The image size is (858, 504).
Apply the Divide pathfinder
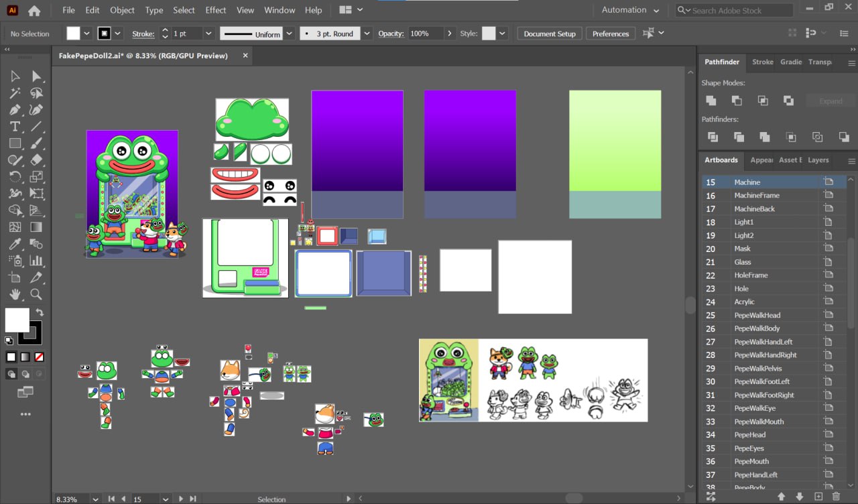pyautogui.click(x=713, y=137)
